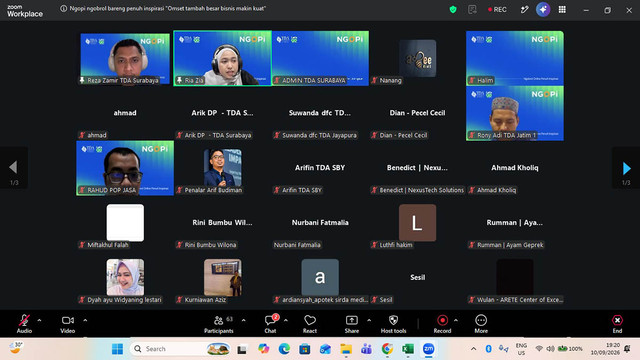Viewport: 640px width, 360px height.
Task: Open Host tools shield
Action: coord(393,324)
